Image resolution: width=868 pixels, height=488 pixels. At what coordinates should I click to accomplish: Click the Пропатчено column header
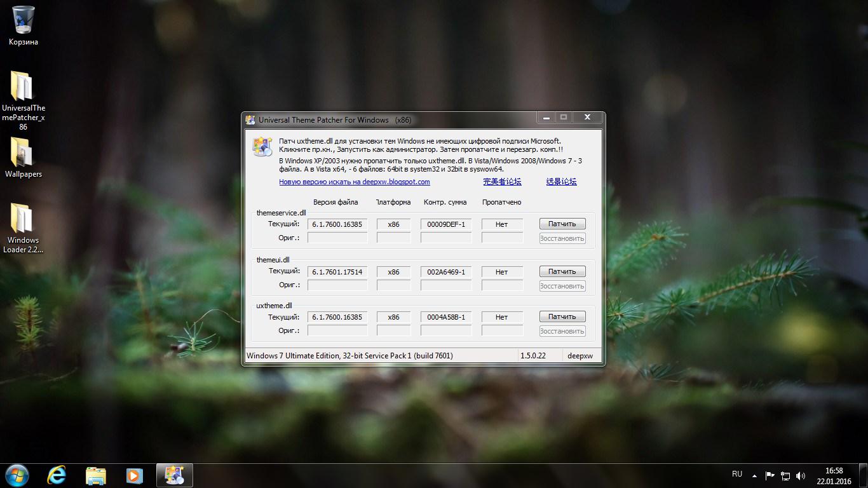501,202
